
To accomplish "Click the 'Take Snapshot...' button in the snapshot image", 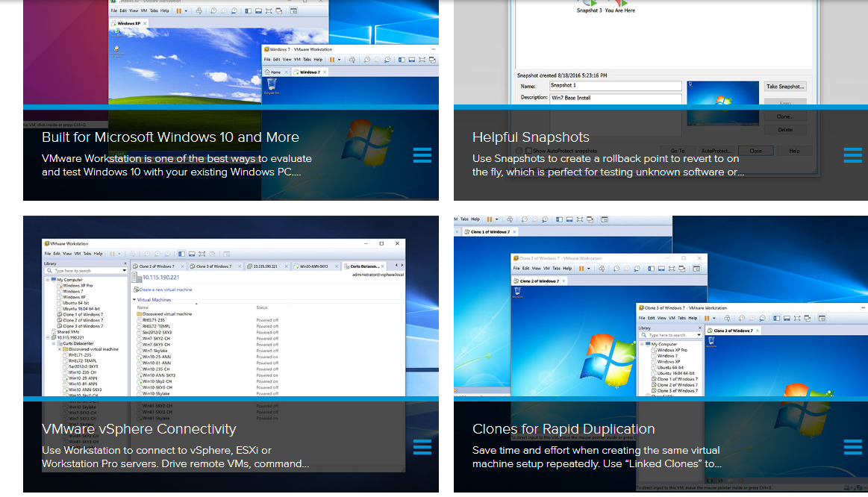I will point(785,87).
